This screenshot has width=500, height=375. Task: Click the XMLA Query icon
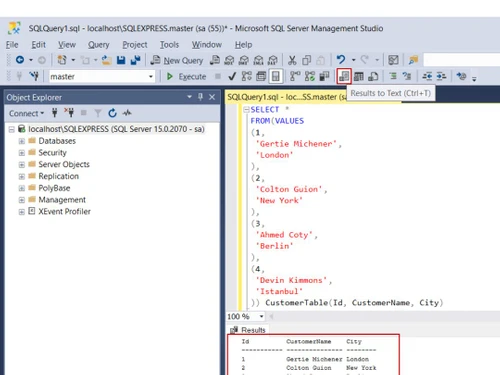click(259, 60)
